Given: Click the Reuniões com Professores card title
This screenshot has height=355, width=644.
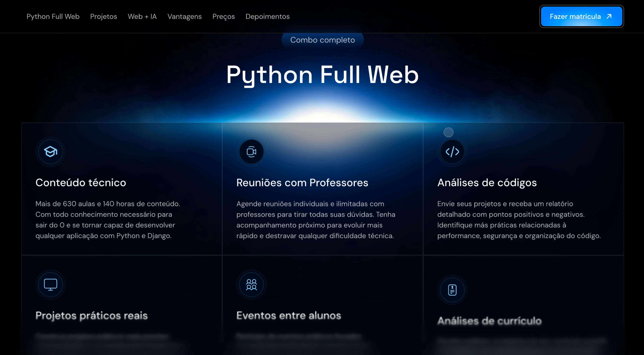Looking at the screenshot, I should click(x=302, y=183).
